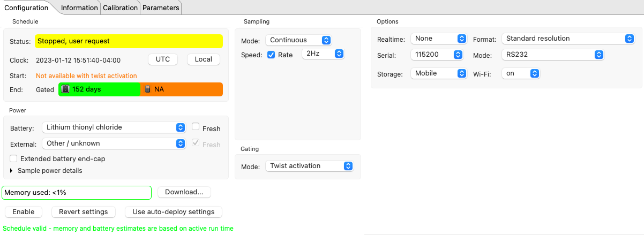
Task: Open the Battery type dropdown
Action: [x=113, y=127]
